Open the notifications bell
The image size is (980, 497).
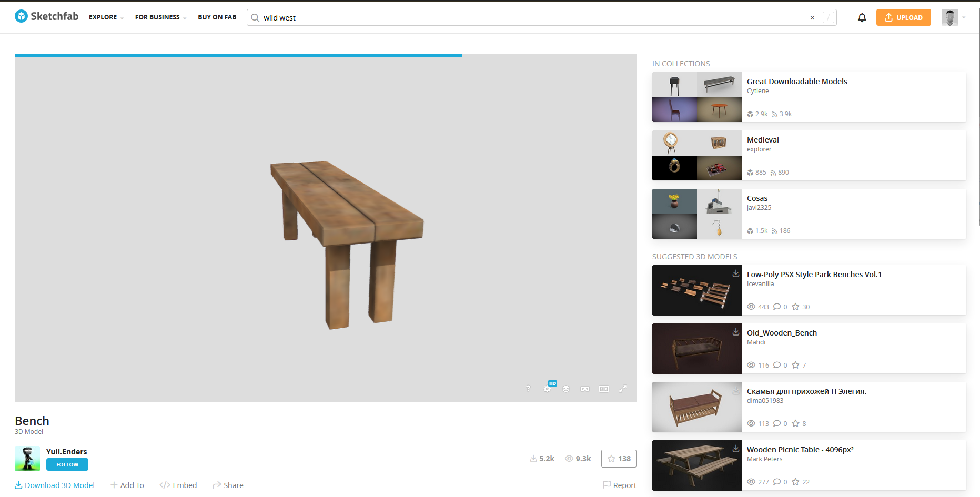(862, 17)
